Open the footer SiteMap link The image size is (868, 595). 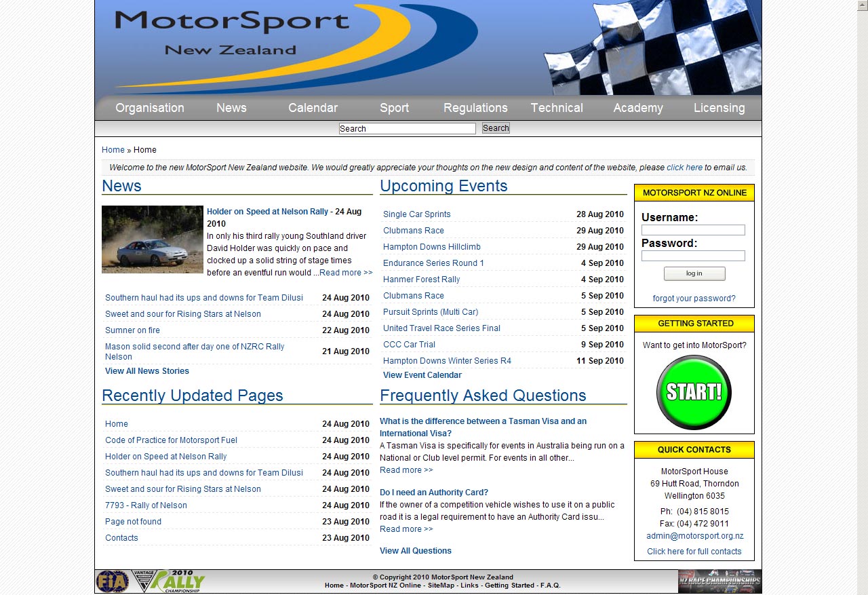click(x=441, y=586)
